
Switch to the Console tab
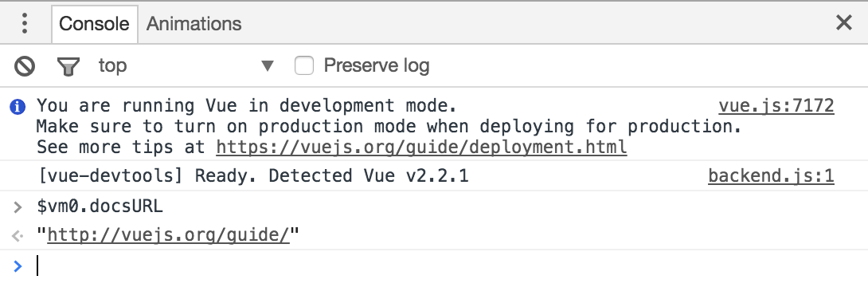[x=94, y=24]
